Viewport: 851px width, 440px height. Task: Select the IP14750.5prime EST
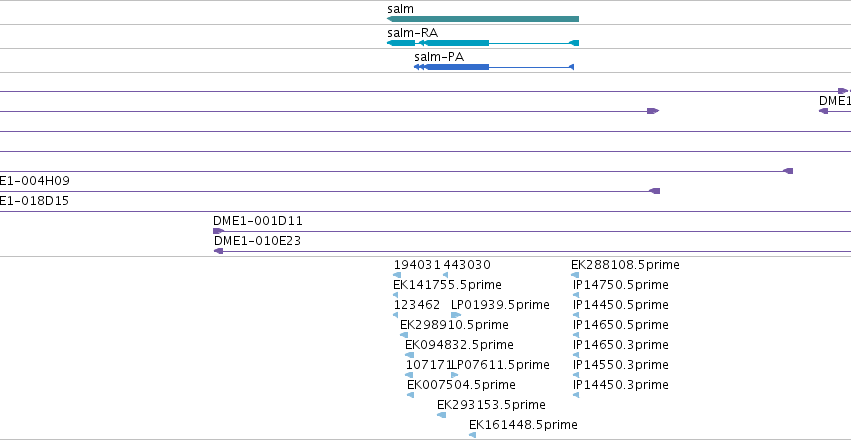[x=621, y=285]
